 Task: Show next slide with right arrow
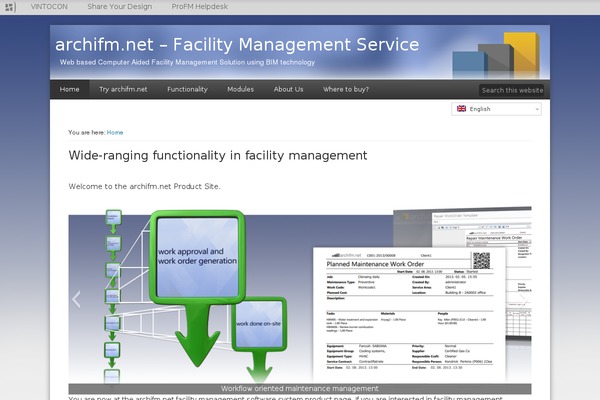pyautogui.click(x=523, y=299)
